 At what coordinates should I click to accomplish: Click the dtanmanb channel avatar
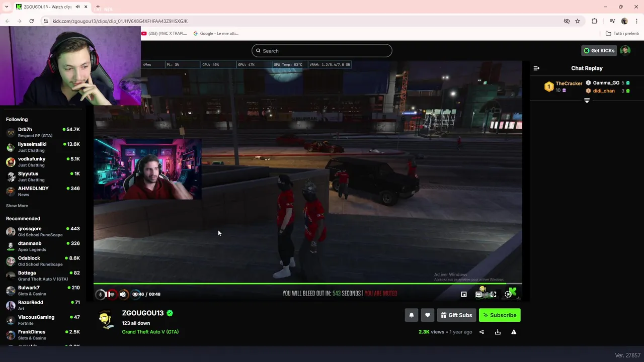pos(11,246)
